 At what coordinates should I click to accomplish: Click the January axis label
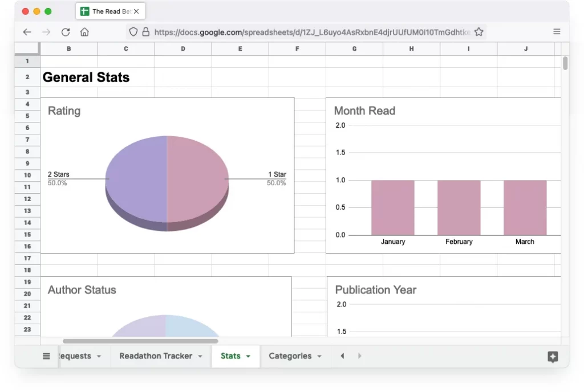pos(393,242)
